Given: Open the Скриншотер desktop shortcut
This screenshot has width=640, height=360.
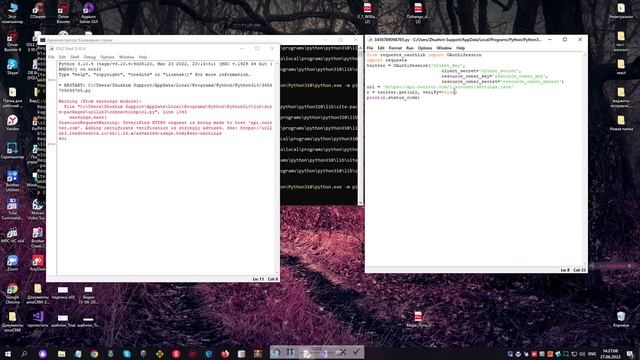Looking at the screenshot, I should coord(12,151).
